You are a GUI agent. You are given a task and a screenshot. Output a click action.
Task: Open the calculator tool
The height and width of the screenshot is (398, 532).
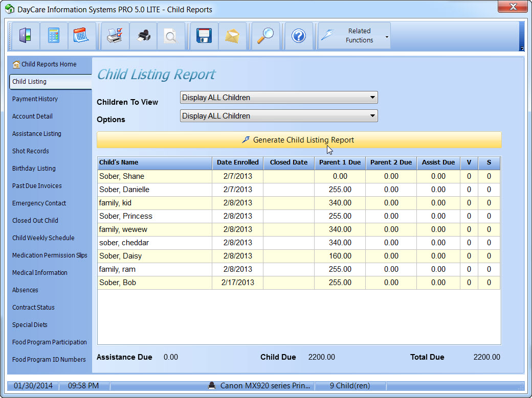pyautogui.click(x=53, y=36)
